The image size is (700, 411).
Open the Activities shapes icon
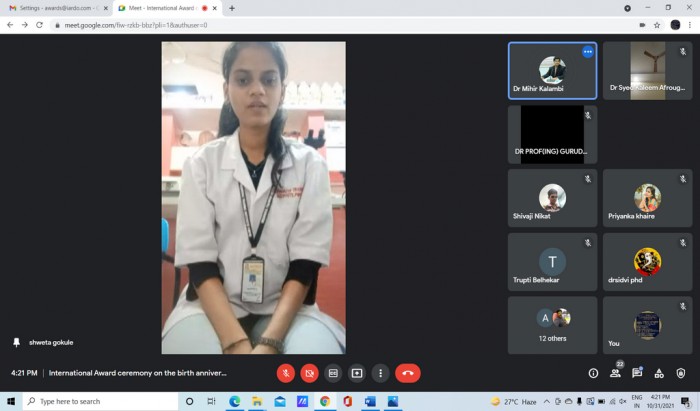(x=659, y=373)
